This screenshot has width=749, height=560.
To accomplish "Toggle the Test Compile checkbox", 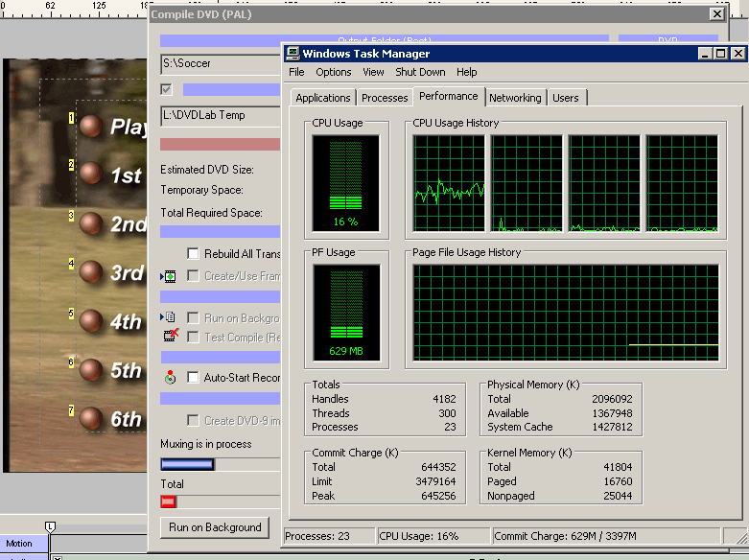I will (193, 337).
